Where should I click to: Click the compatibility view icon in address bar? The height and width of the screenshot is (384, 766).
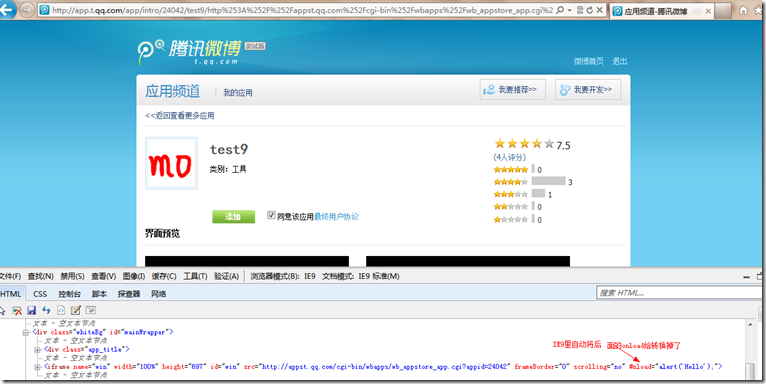[579, 10]
